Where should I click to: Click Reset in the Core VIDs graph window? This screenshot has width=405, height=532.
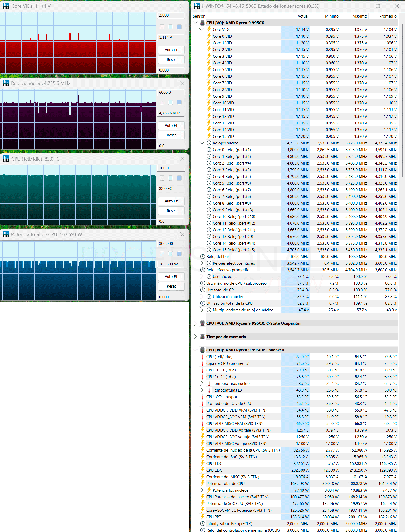[x=171, y=60]
